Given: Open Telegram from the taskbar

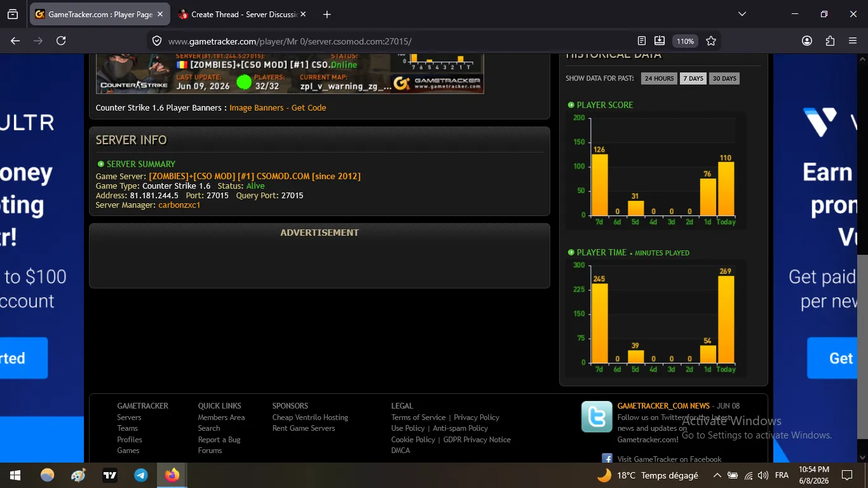Looking at the screenshot, I should click(x=141, y=475).
